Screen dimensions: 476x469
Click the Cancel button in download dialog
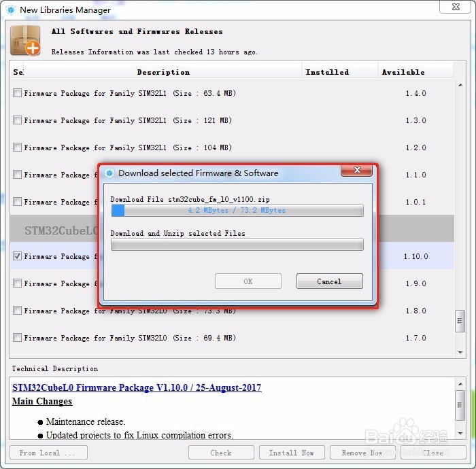click(329, 281)
